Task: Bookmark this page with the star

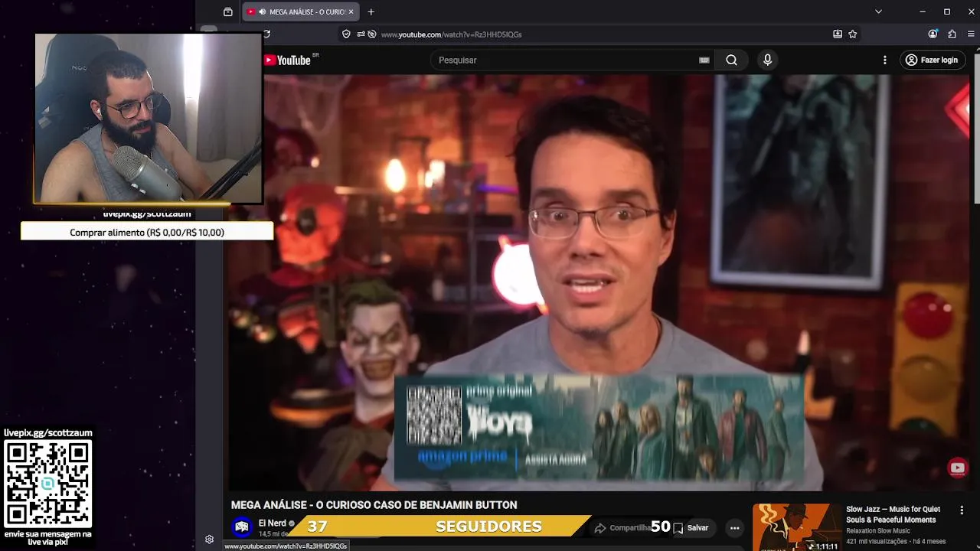Action: (852, 34)
